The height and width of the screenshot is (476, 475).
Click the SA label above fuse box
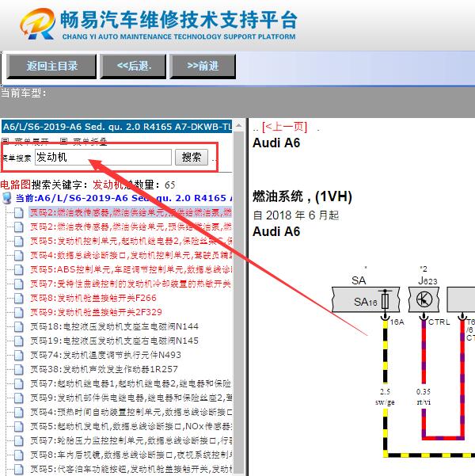359,280
